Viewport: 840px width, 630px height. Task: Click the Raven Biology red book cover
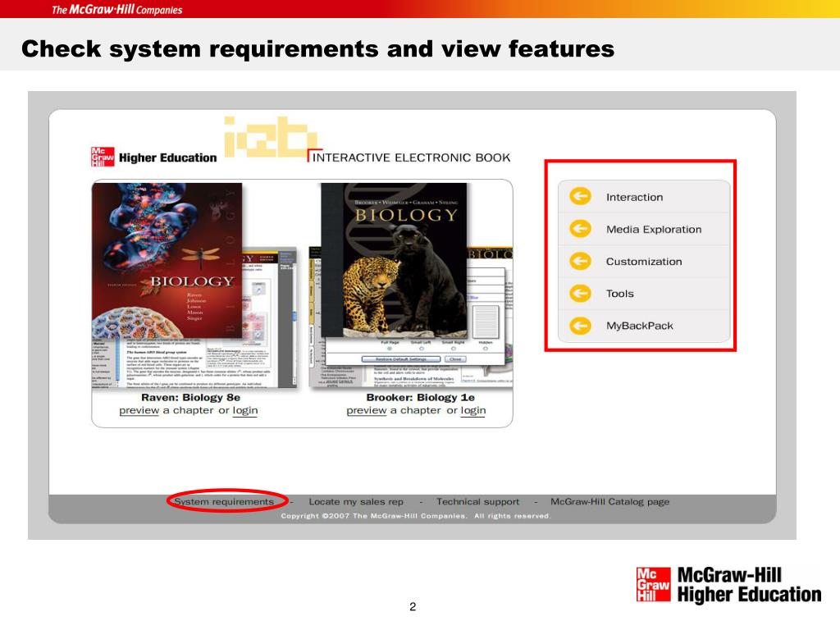pos(167,260)
